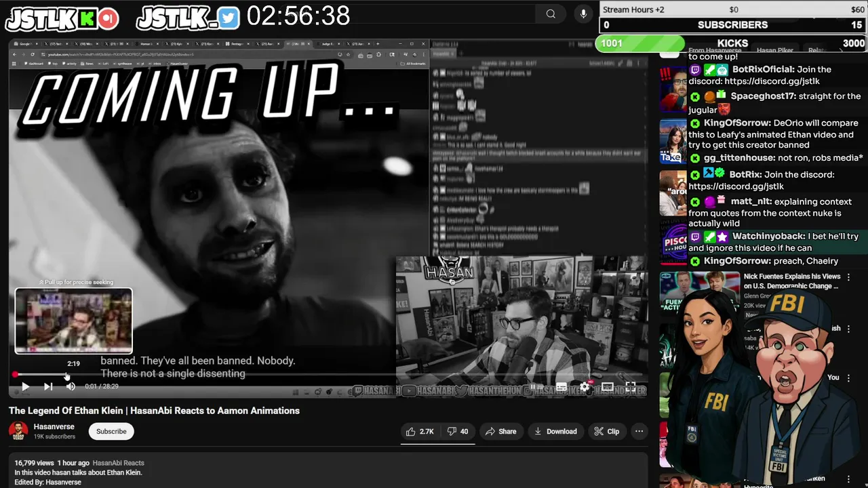Viewport: 868px width, 488px height.
Task: Toggle the autoplay switch in player
Action: tap(535, 387)
